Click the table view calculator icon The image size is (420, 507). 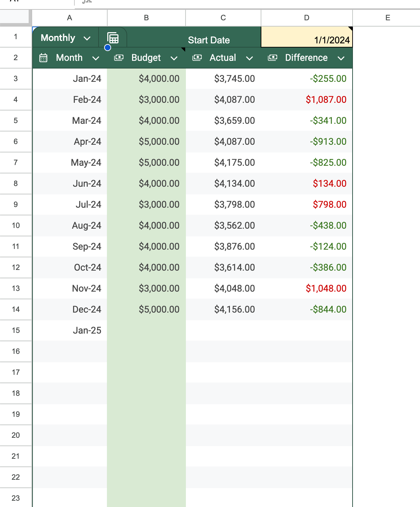coord(113,38)
